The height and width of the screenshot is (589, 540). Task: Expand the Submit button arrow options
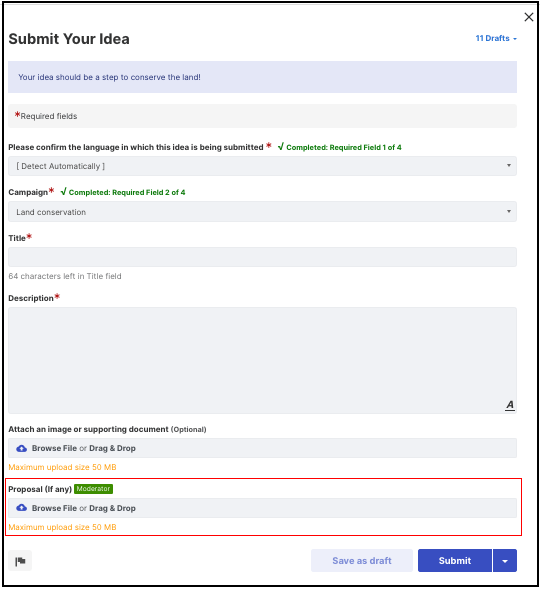coord(505,560)
